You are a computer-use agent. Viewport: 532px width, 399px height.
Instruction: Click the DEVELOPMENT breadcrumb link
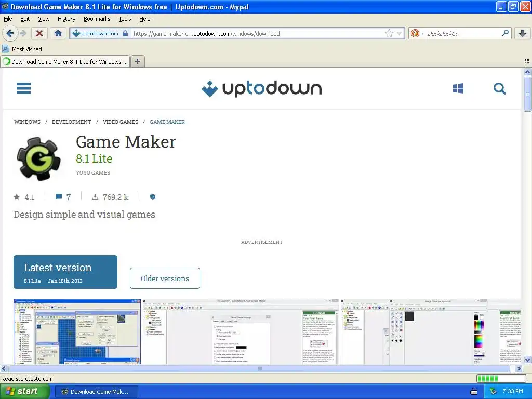pos(72,122)
